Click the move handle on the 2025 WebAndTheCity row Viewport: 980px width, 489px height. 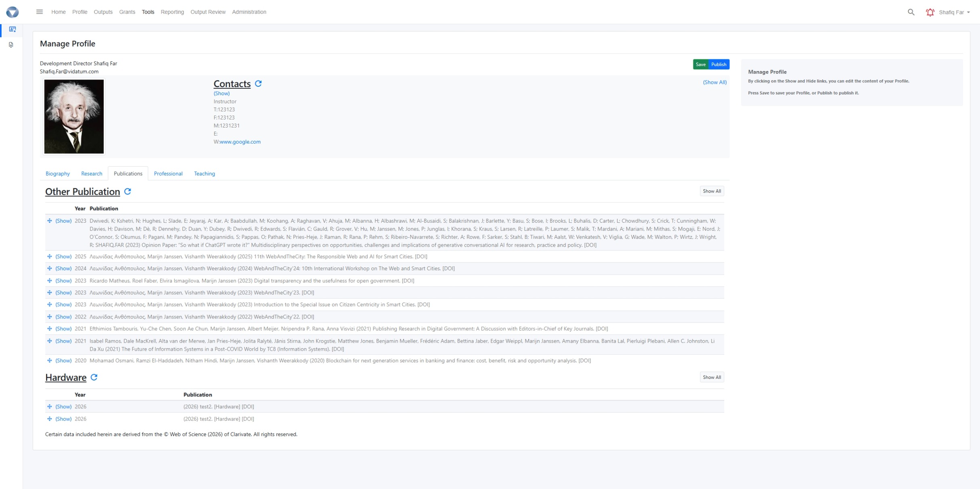(x=49, y=257)
